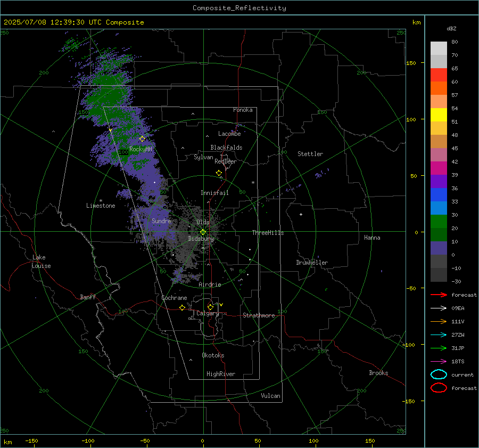
Task: Click the Banff town label
Action: pyautogui.click(x=88, y=297)
